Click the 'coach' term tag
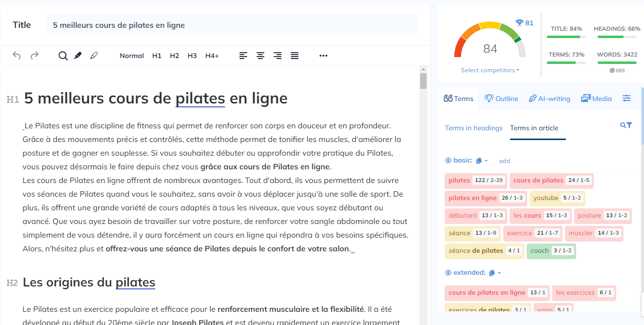The image size is (644, 325). [x=551, y=251]
